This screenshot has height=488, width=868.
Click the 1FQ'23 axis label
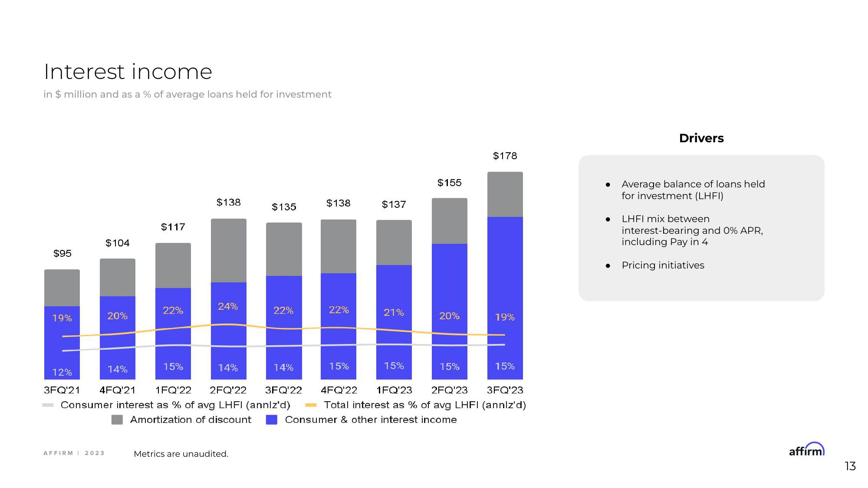tap(394, 390)
